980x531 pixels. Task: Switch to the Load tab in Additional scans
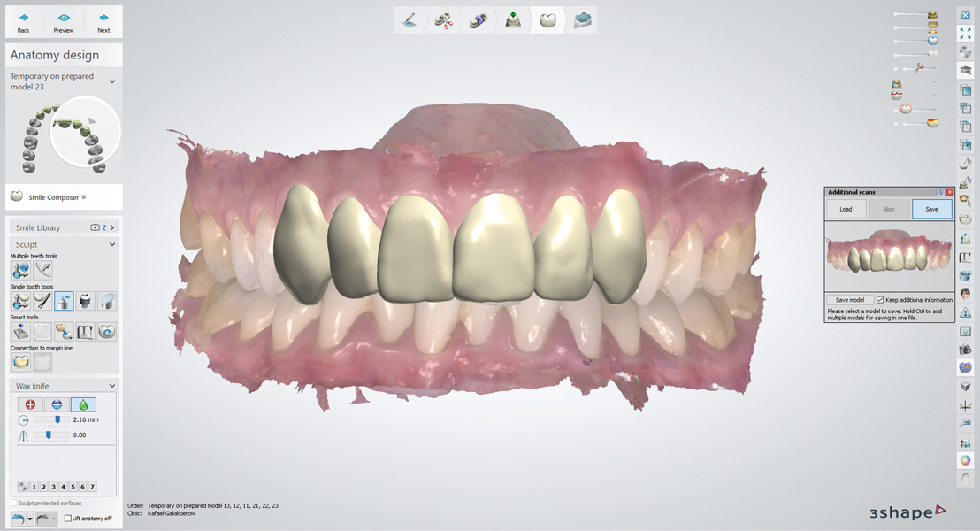pos(846,209)
